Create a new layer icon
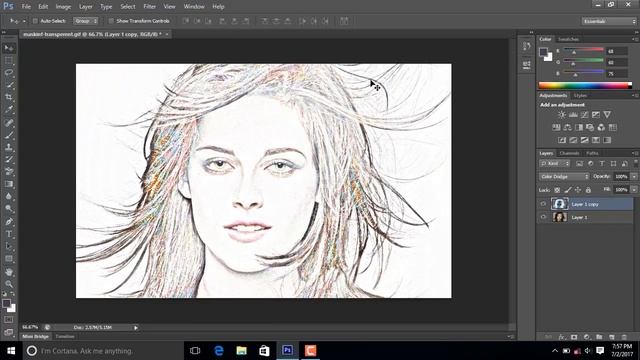 (611, 337)
